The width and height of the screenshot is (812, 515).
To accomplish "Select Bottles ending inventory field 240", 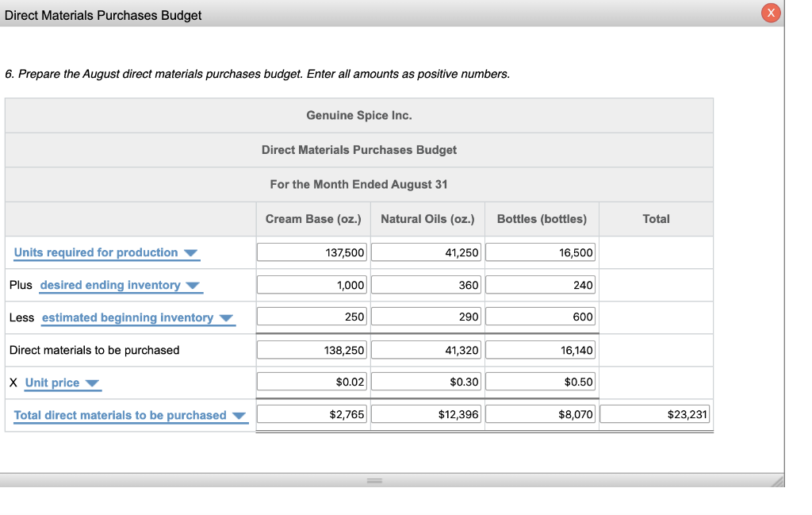I will [x=540, y=285].
